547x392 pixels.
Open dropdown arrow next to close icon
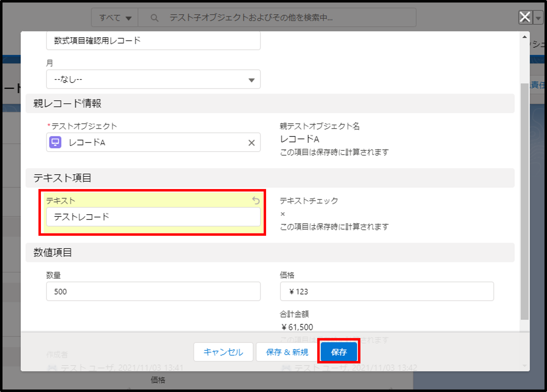(538, 18)
